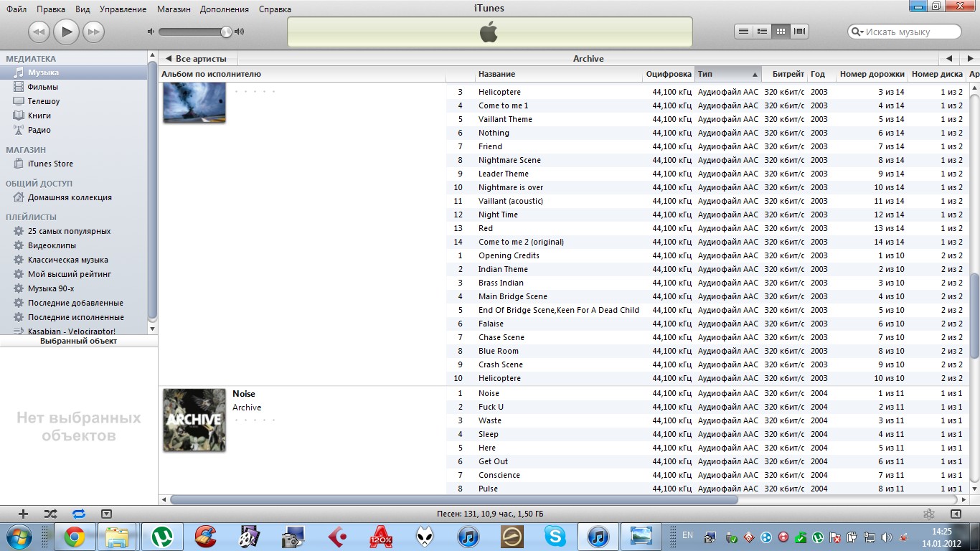Open Google Chrome from the taskbar
980x551 pixels.
(75, 537)
